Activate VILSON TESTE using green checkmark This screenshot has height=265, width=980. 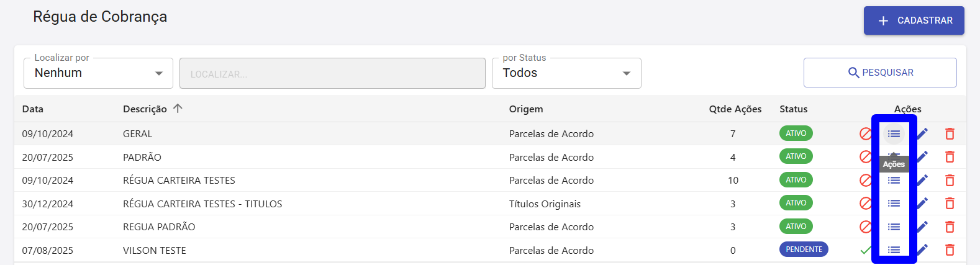click(x=866, y=250)
